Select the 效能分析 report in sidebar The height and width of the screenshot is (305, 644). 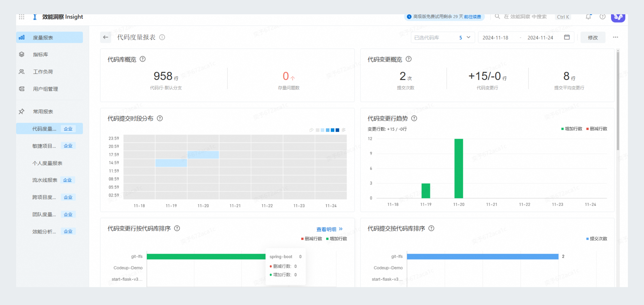coord(49,231)
